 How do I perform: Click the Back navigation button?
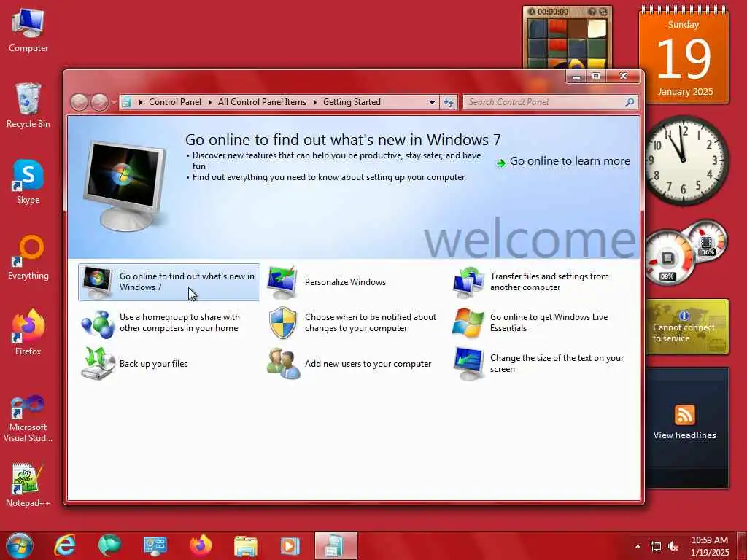[x=79, y=102]
